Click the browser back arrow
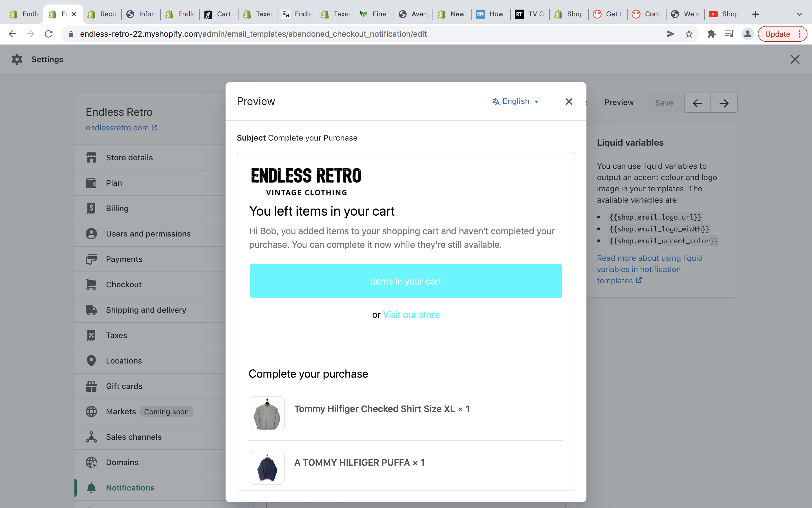 pos(12,34)
